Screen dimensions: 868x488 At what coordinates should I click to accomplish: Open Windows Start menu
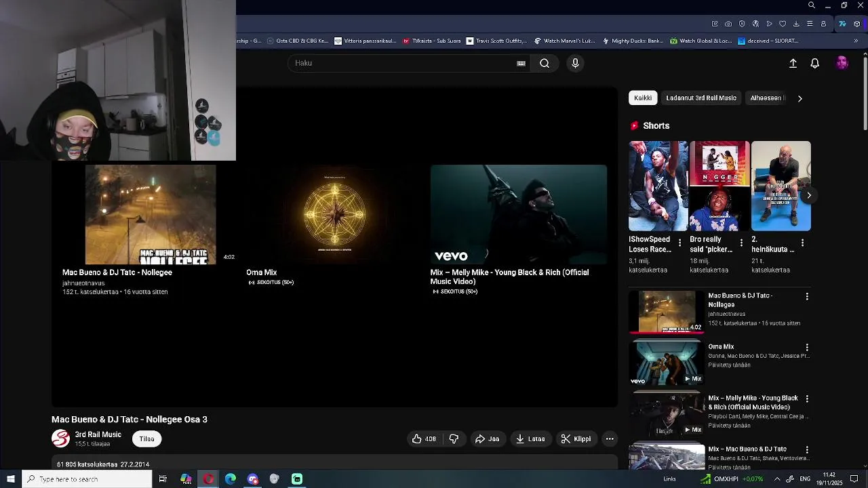point(11,479)
